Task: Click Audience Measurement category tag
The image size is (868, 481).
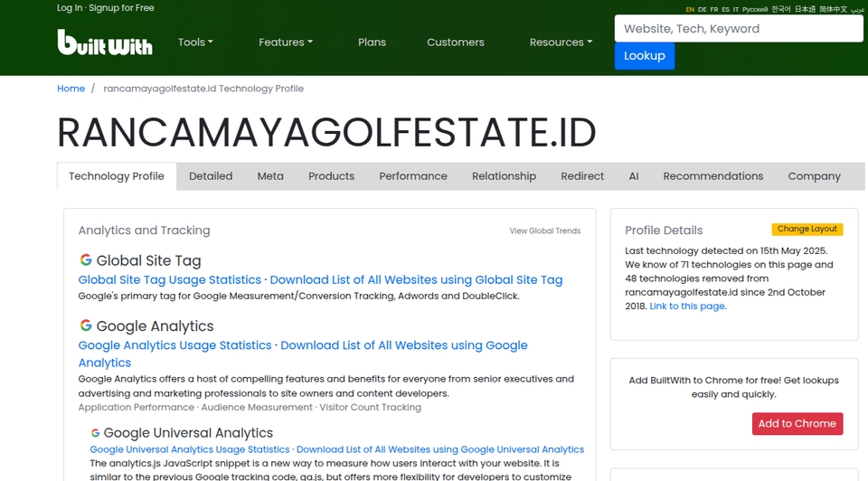Action: [257, 408]
